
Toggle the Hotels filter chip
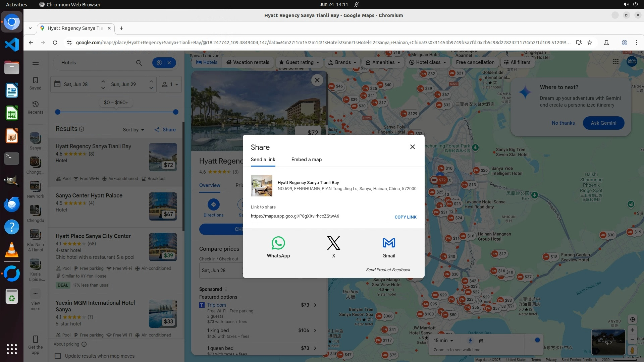click(x=207, y=62)
